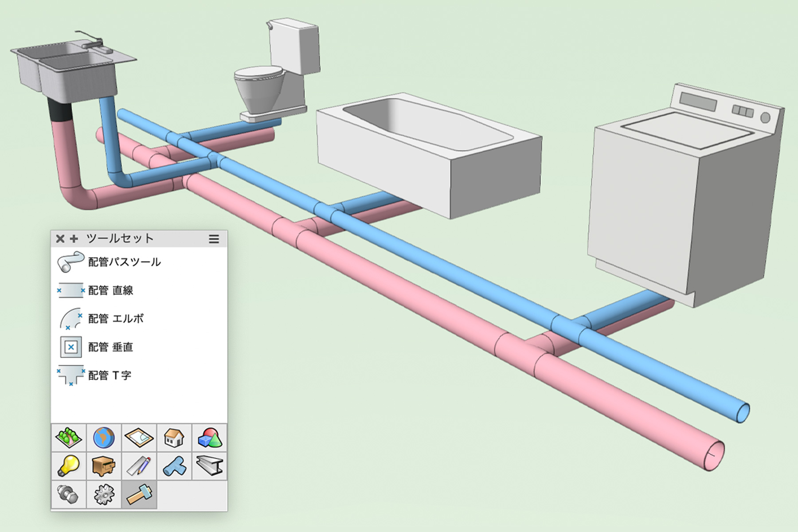Switch to the sheet layout tool set icon
This screenshot has width=798, height=532.
(x=139, y=438)
